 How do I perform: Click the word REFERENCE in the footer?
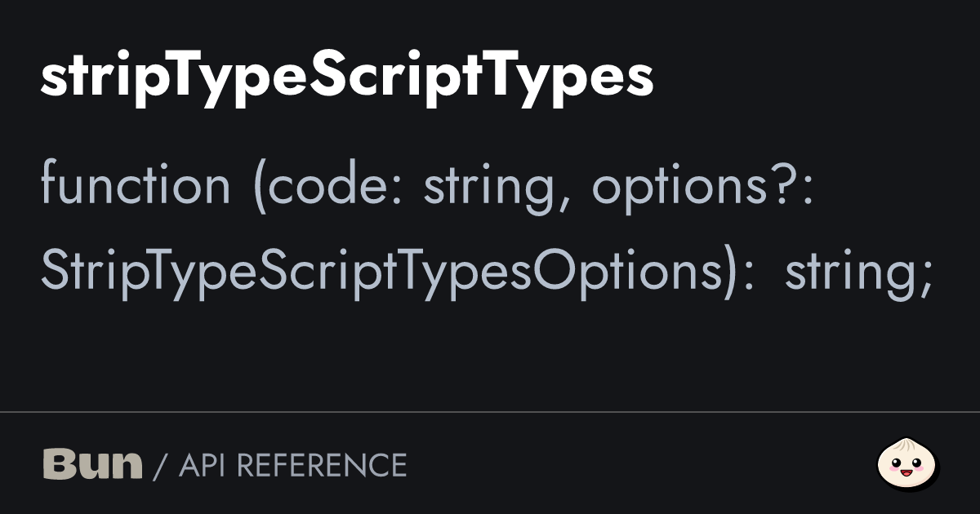[x=322, y=465]
